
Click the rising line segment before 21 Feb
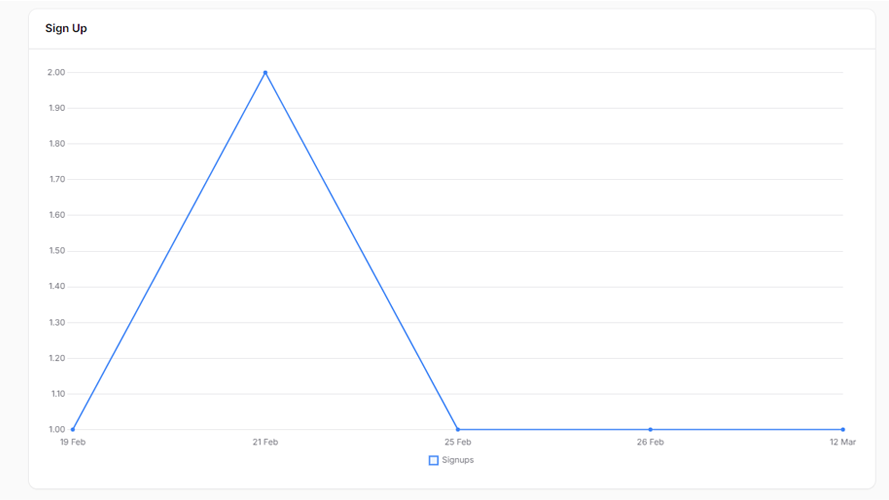coord(169,251)
